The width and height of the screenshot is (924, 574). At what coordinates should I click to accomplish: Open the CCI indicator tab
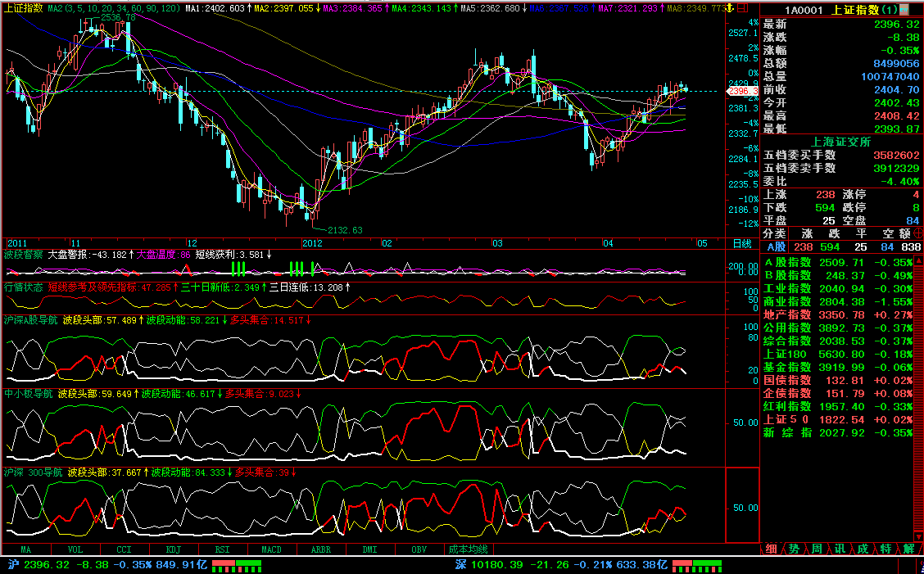coord(125,549)
